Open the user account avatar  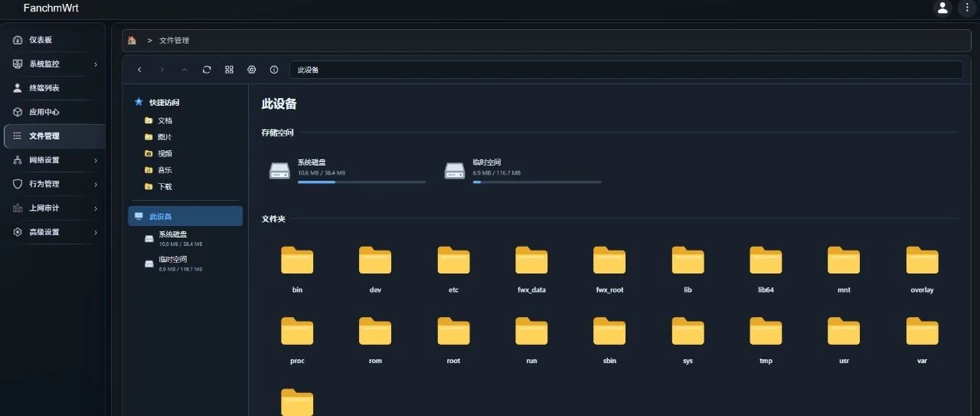[x=942, y=8]
